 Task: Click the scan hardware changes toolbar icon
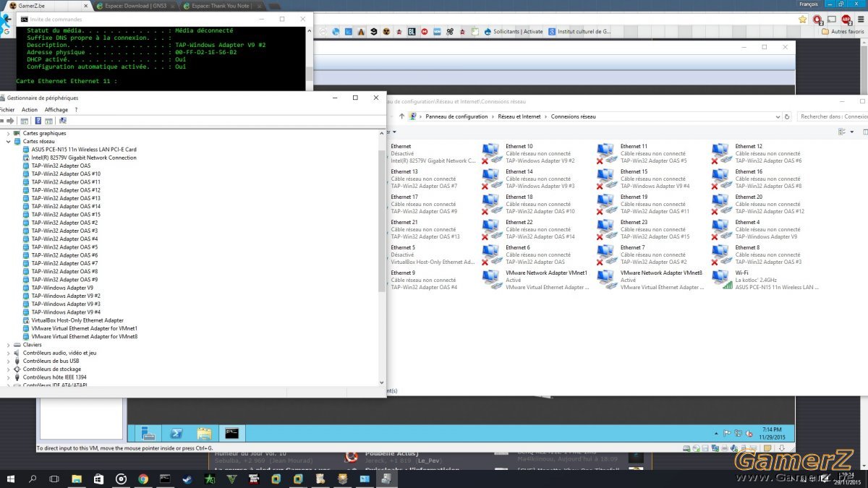tap(63, 121)
